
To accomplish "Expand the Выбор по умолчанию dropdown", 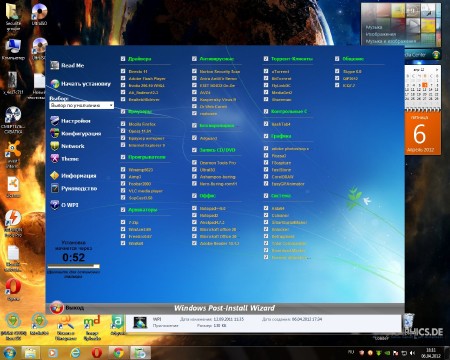I will [x=82, y=105].
